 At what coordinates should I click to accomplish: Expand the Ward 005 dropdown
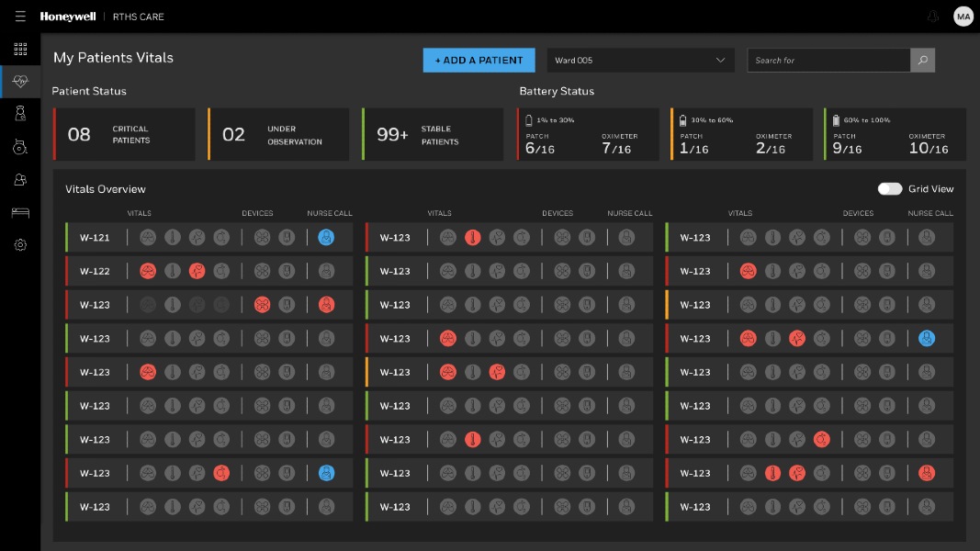tap(640, 61)
